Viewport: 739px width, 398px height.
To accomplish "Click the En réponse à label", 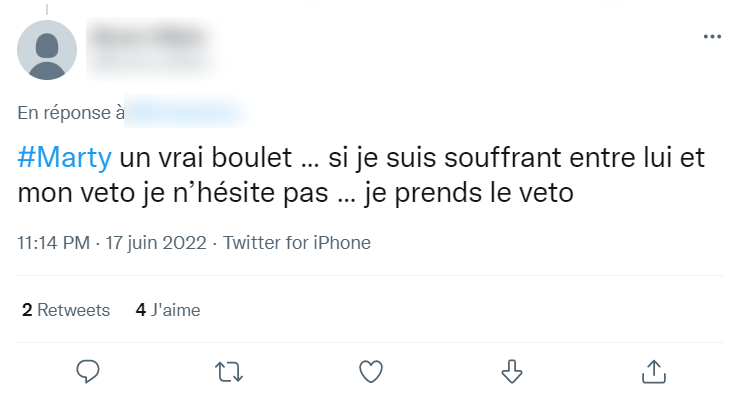I will (x=71, y=113).
